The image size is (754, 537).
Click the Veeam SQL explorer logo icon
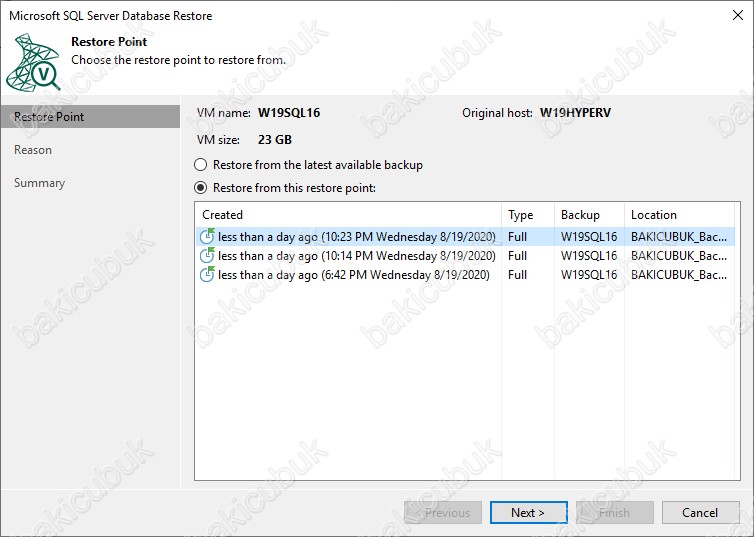click(33, 62)
